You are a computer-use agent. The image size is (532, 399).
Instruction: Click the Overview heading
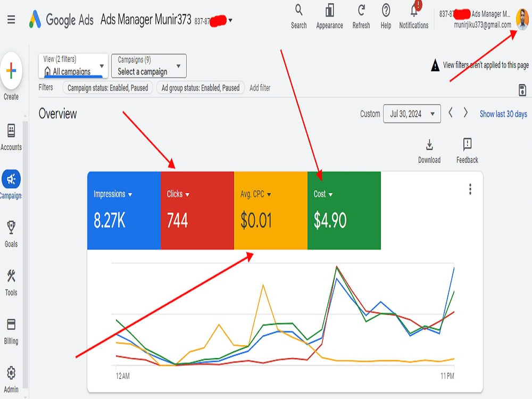[57, 114]
